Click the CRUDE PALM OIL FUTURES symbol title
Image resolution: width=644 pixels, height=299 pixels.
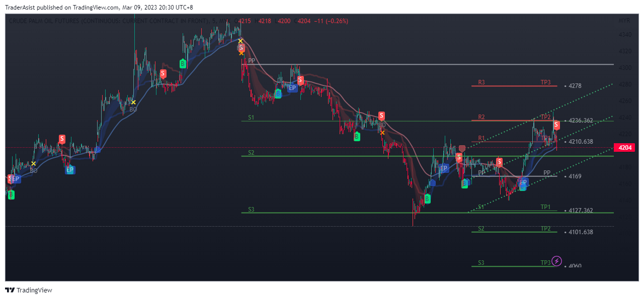pos(109,21)
